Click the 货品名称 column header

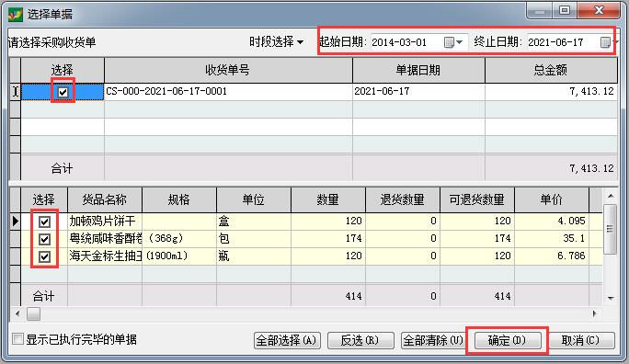[x=105, y=199]
